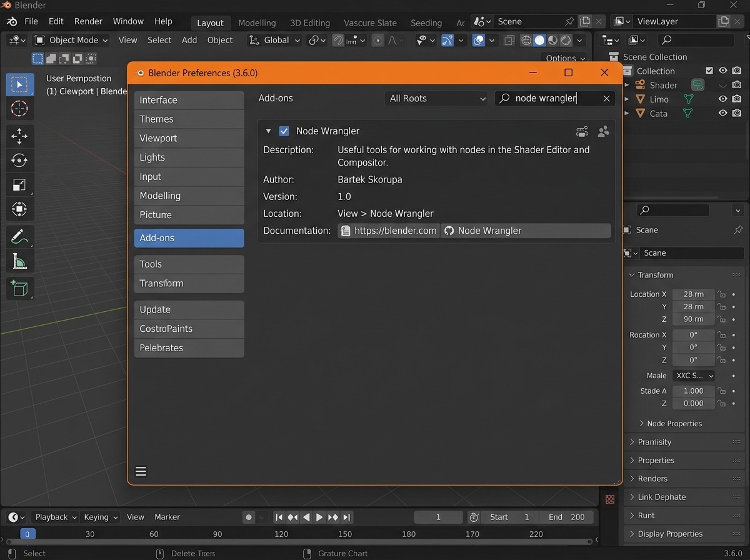Play animation forward
Image resolution: width=750 pixels, height=560 pixels.
coord(319,517)
